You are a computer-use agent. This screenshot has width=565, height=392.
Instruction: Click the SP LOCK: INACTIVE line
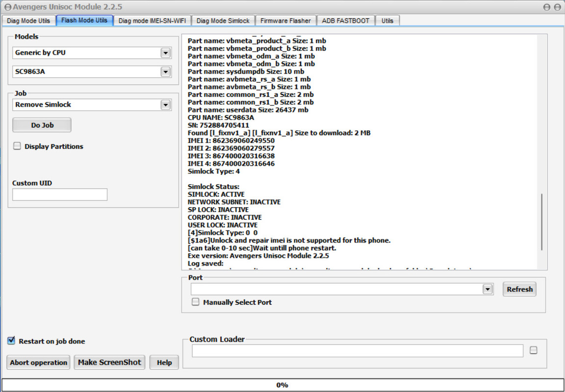point(218,210)
